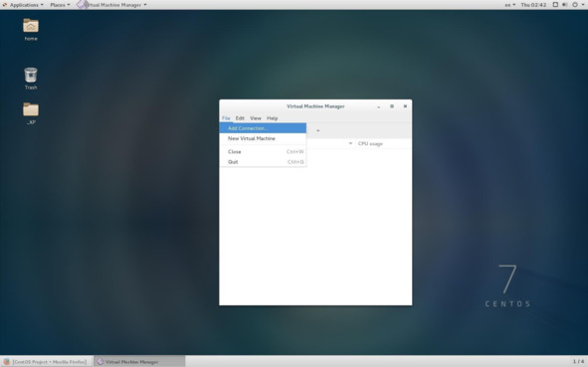Expand the Places menu in top panel
This screenshot has width=588, height=367.
(x=60, y=5)
